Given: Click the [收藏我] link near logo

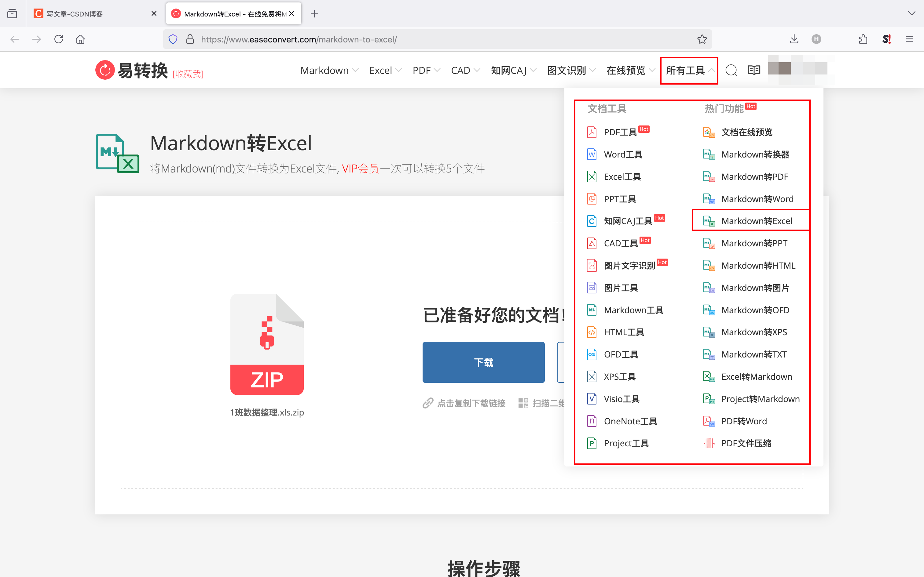Looking at the screenshot, I should 188,74.
